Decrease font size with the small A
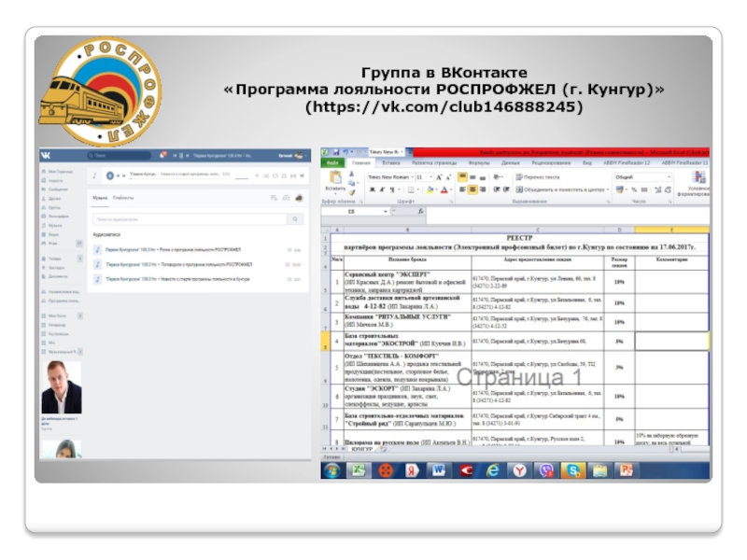 (448, 177)
